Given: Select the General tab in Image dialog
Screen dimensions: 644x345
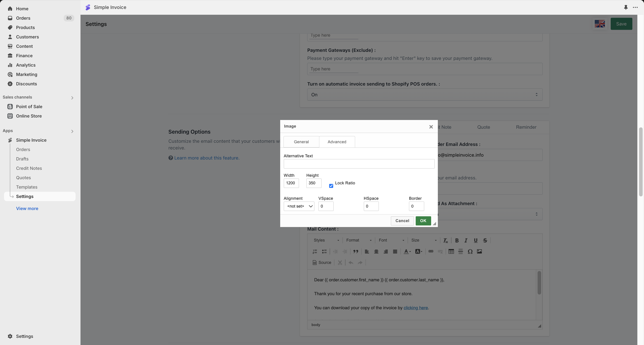Looking at the screenshot, I should click(301, 142).
